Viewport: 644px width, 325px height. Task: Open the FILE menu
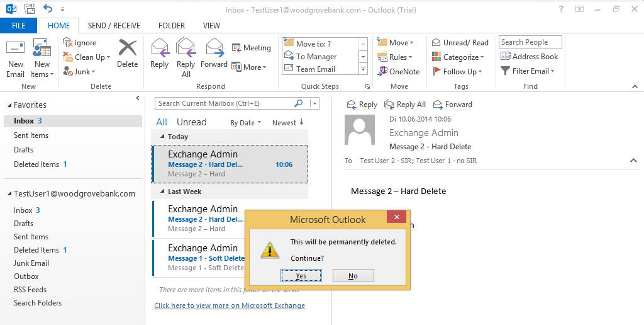(x=18, y=25)
